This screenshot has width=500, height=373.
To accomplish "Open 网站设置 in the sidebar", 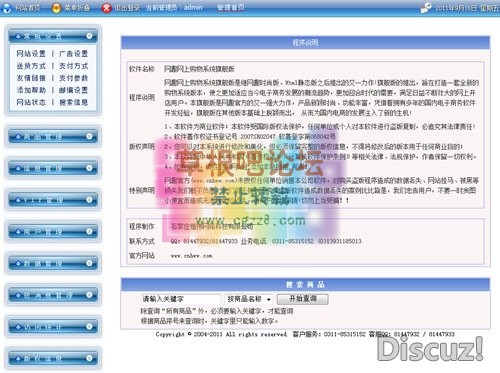I will (31, 54).
